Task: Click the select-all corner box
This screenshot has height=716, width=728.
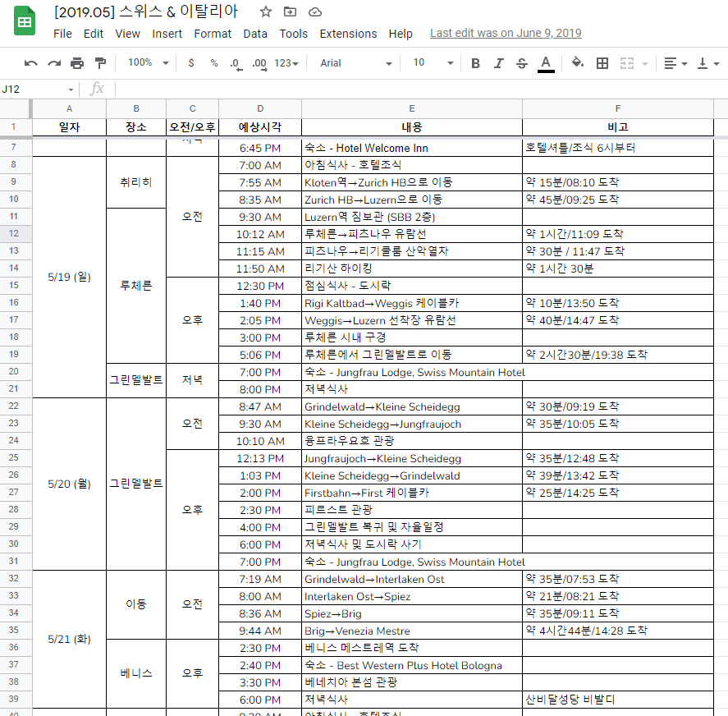Action: pyautogui.click(x=15, y=108)
